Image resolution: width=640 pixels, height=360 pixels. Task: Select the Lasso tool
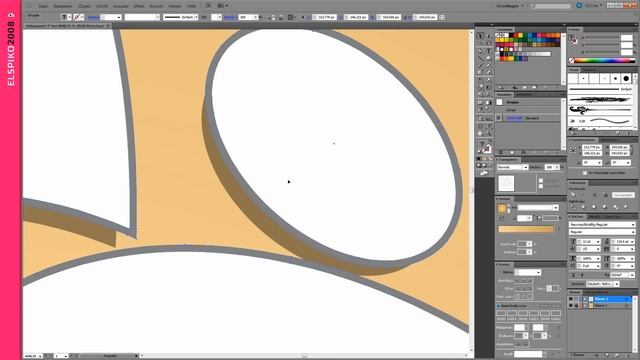tap(488, 43)
